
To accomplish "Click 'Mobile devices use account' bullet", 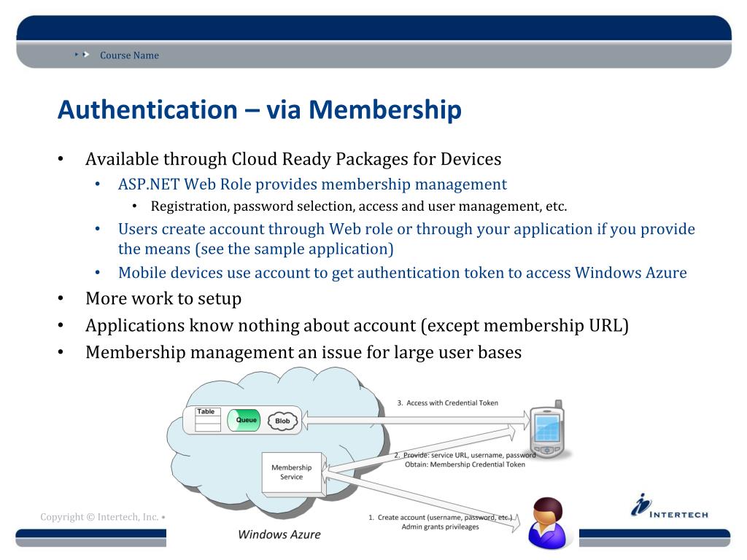I will 403,273.
